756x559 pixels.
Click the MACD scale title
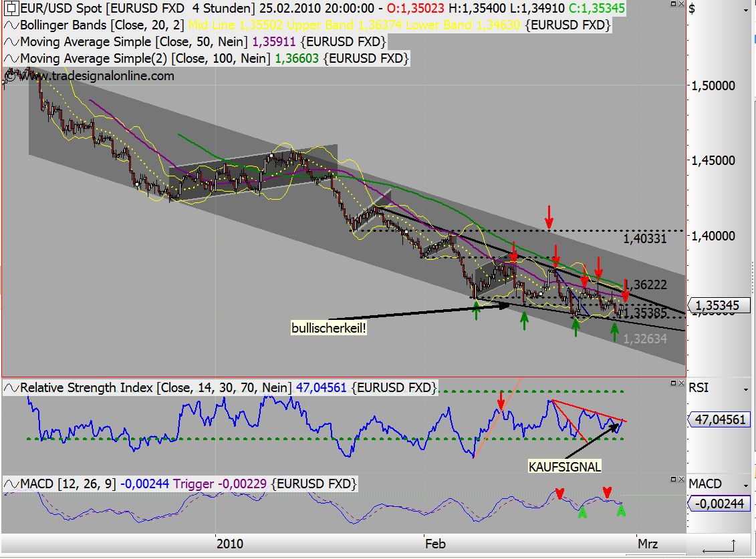tap(705, 484)
